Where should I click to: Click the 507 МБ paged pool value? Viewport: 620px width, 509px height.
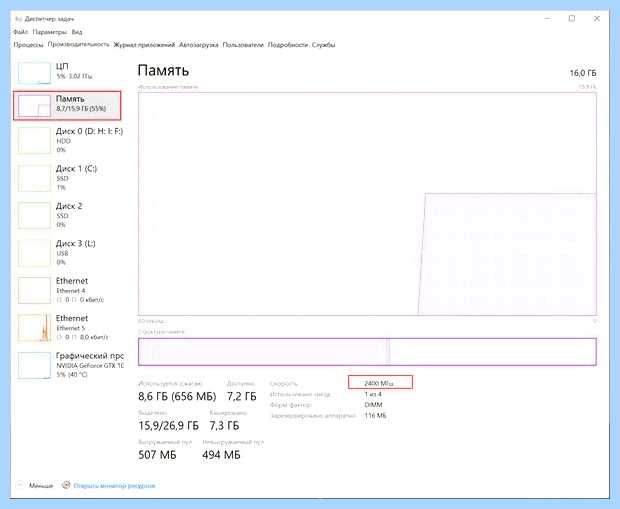pyautogui.click(x=157, y=455)
